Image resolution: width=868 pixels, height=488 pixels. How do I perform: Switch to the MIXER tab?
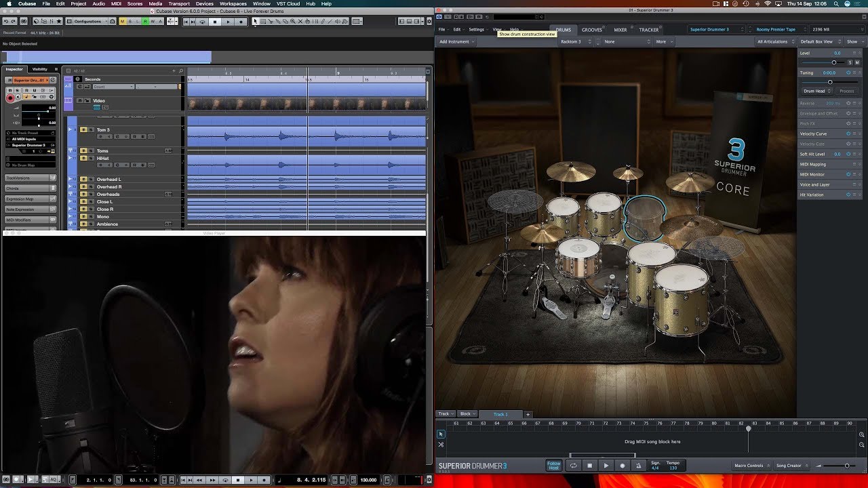620,30
